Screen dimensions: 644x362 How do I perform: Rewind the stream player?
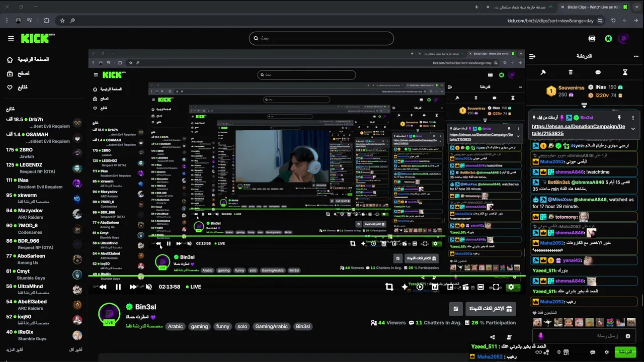(103, 287)
